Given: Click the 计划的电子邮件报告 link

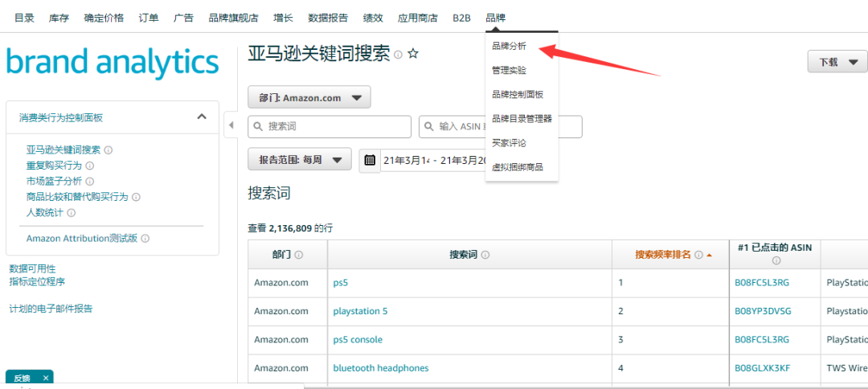Looking at the screenshot, I should point(51,309).
